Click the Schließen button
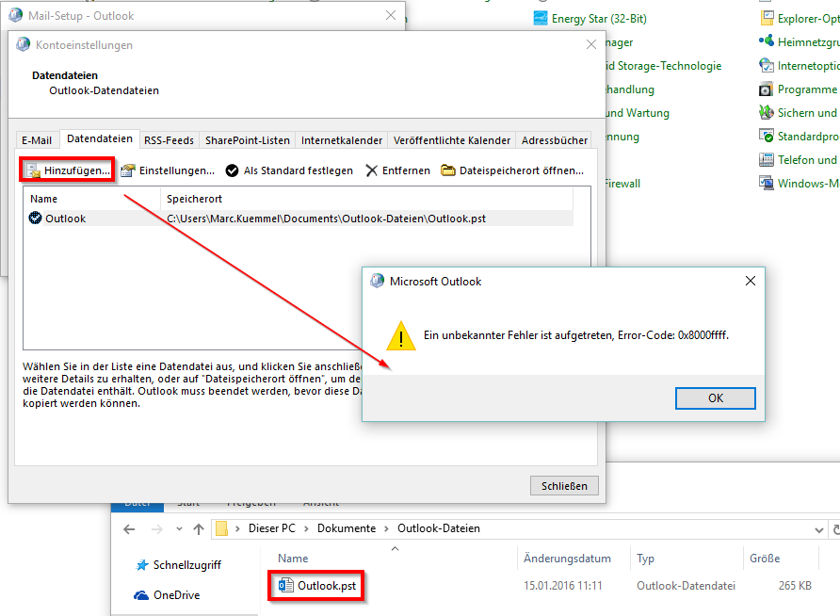The height and width of the screenshot is (616, 840). click(564, 486)
